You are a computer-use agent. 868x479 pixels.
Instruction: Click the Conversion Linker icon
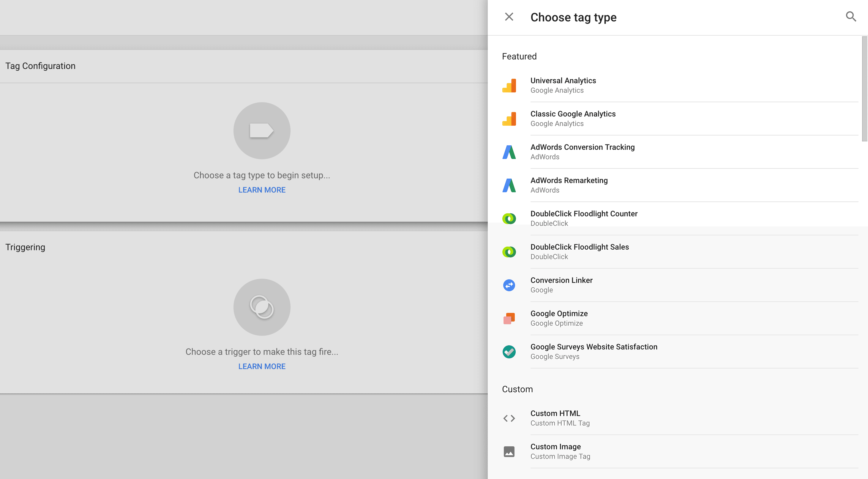click(x=509, y=285)
